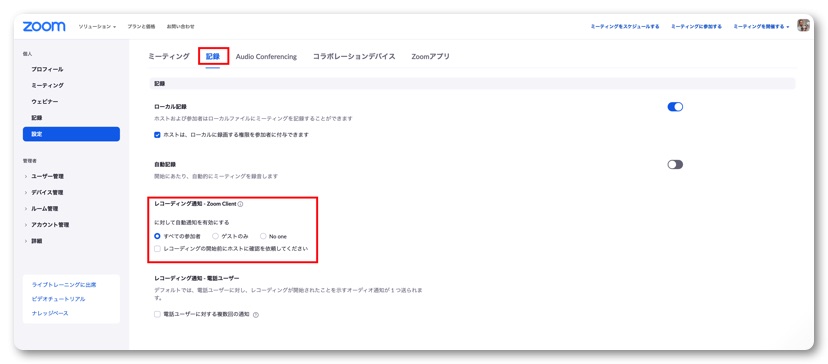Click に対して自動通知を有効にする text
This screenshot has width=828, height=364.
click(192, 222)
